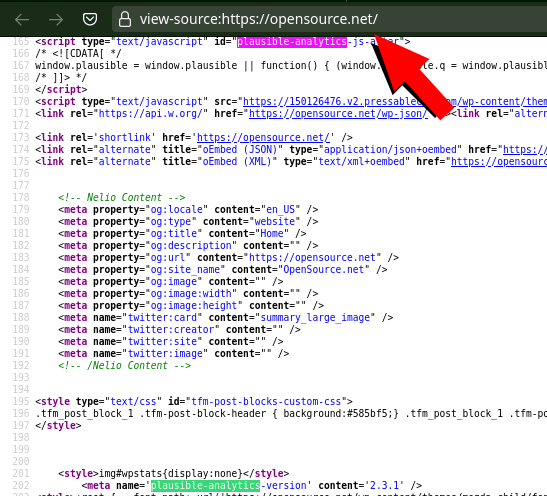The width and height of the screenshot is (547, 496).
Task: Click the 'text/css' type value
Action: click(x=133, y=401)
